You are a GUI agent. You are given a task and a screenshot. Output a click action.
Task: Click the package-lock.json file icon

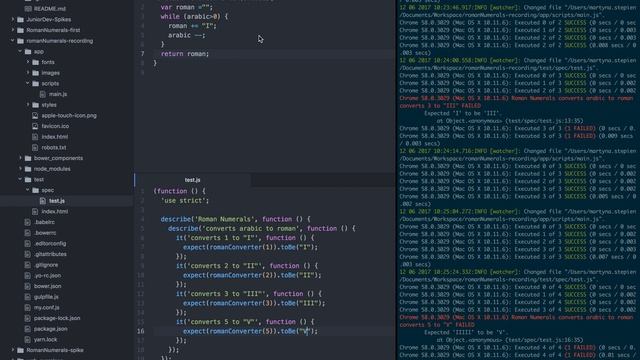coord(28,318)
